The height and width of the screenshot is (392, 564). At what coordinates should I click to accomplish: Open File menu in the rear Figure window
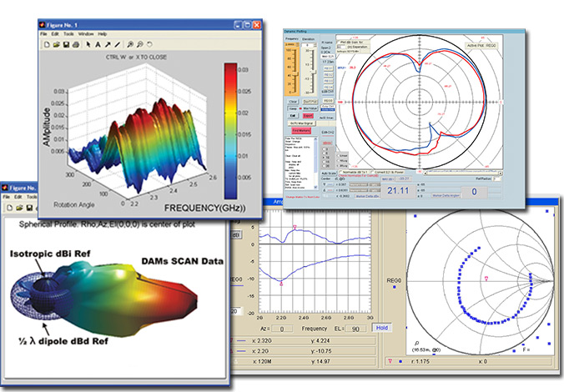7,197
